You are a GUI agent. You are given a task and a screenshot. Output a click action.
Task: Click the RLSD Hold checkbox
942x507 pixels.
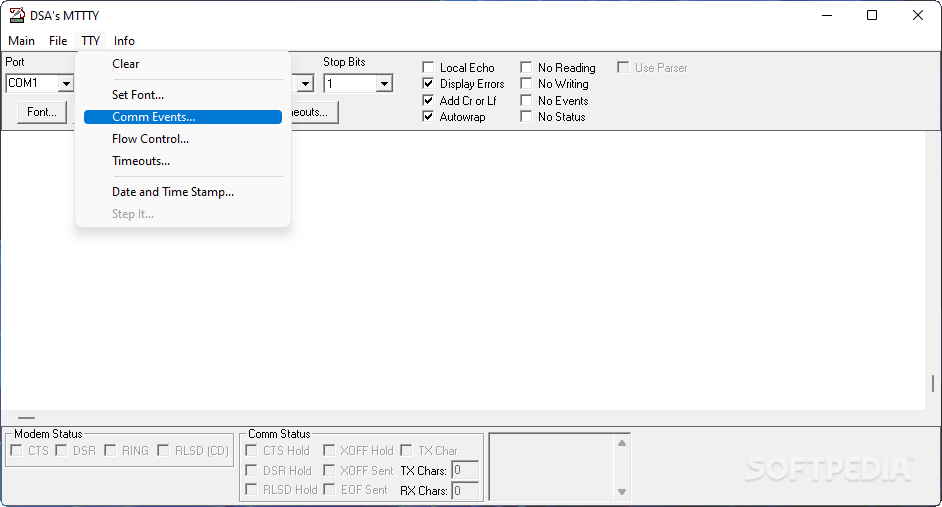(x=251, y=490)
